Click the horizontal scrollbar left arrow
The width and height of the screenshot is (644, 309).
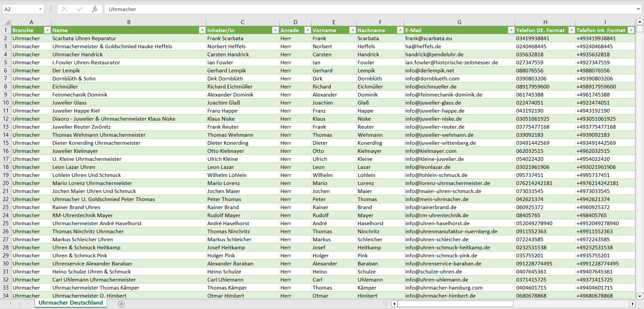[394, 304]
